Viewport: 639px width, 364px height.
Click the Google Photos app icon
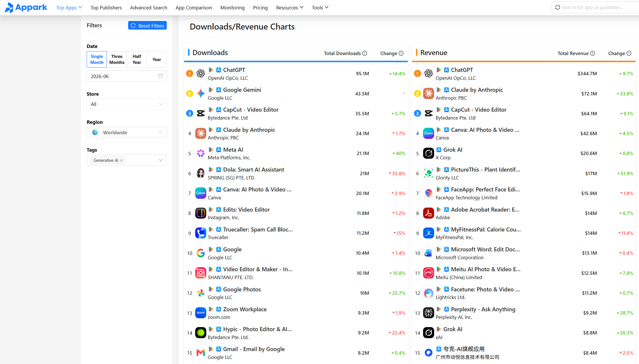coord(201,293)
